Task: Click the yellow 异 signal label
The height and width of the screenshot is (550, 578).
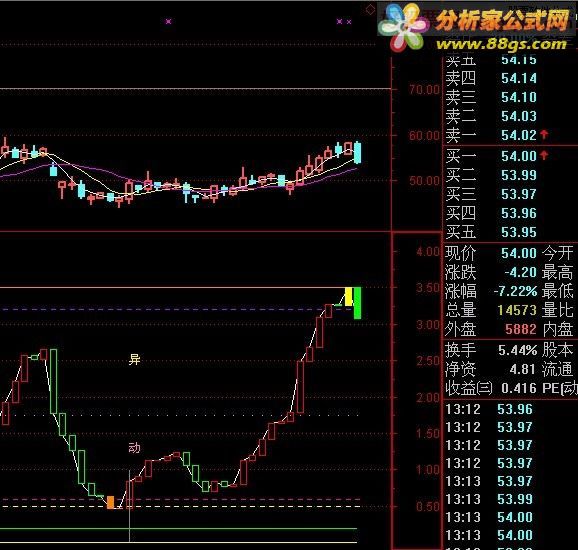Action: click(x=134, y=359)
